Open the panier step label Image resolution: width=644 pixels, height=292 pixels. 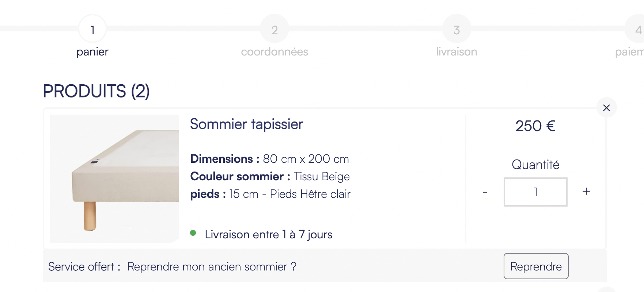pyautogui.click(x=92, y=52)
